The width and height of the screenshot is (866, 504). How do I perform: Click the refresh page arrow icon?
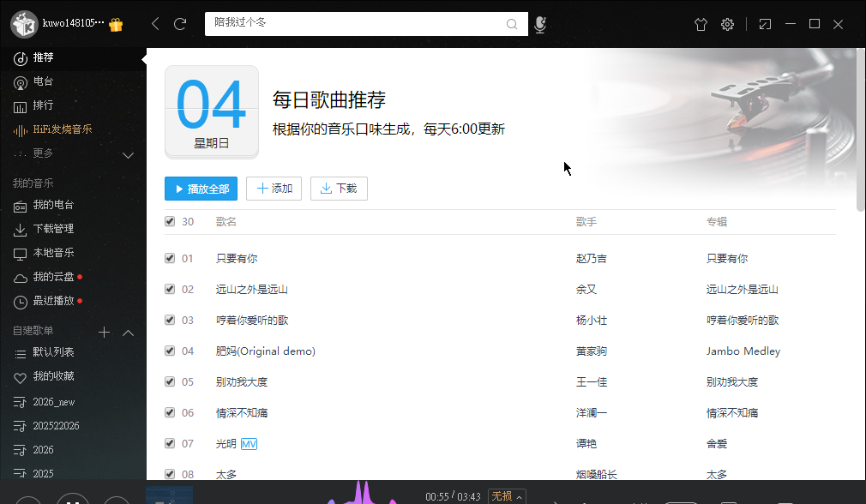tap(180, 24)
